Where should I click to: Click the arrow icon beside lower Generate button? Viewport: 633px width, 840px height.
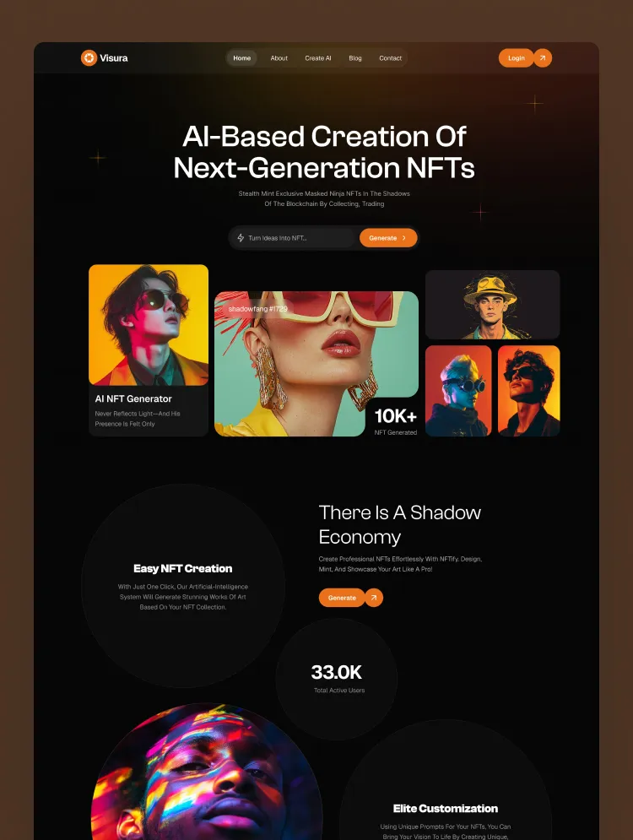point(374,598)
